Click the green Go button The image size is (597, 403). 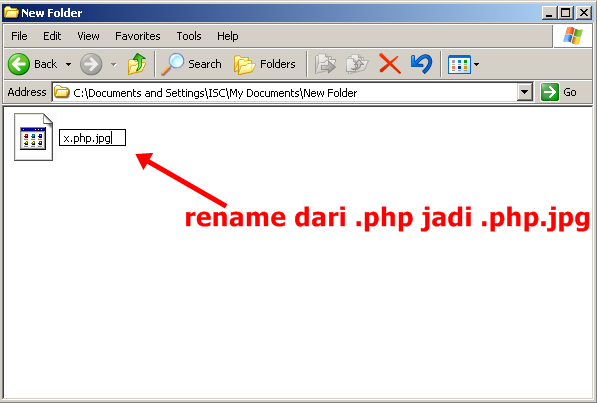(x=559, y=92)
